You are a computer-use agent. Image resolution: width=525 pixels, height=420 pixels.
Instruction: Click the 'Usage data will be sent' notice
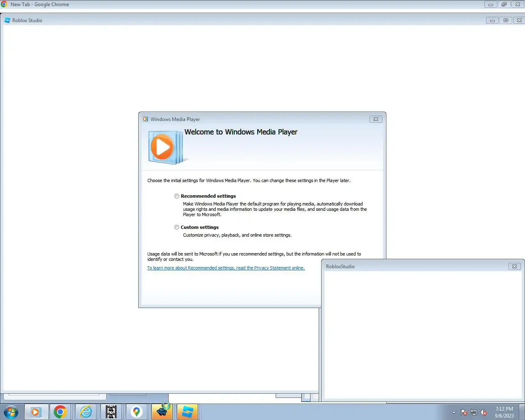click(254, 256)
